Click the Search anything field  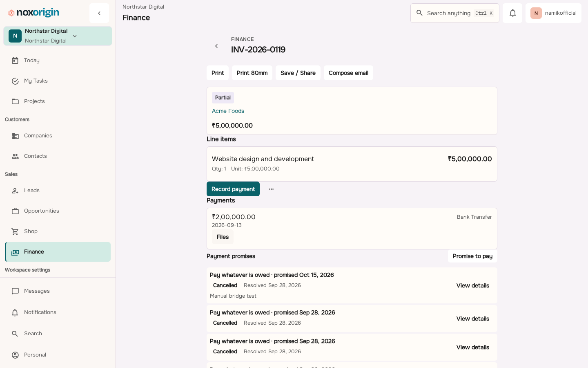pos(455,13)
